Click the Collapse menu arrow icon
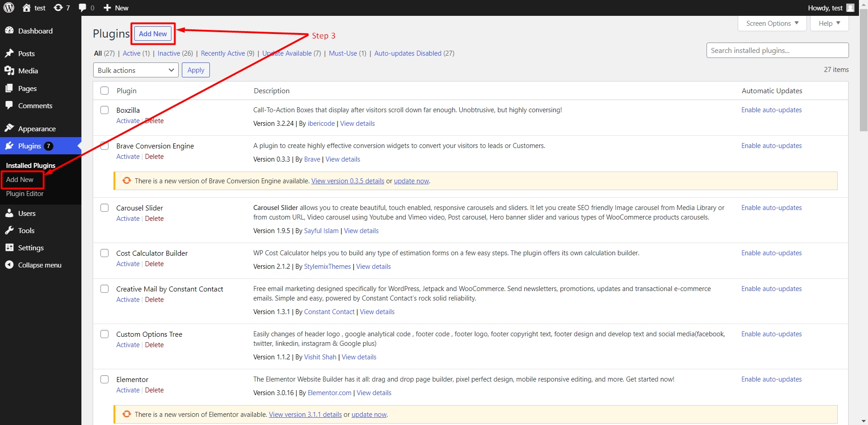 pyautogui.click(x=9, y=265)
